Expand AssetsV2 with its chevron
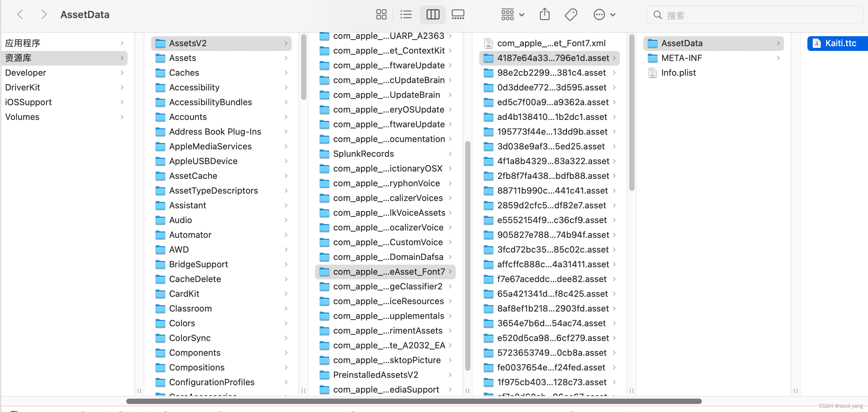868x412 pixels. pyautogui.click(x=286, y=43)
